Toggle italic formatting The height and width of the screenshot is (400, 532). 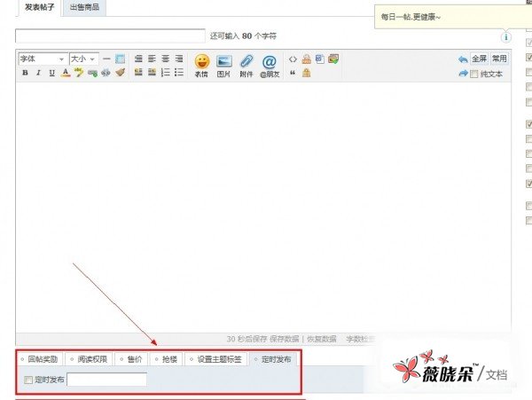[x=38, y=73]
